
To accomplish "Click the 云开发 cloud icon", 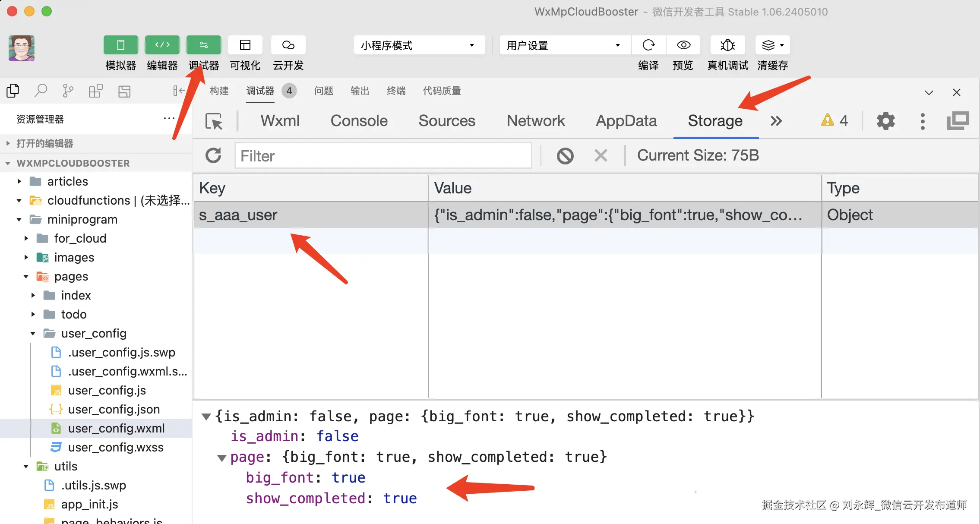I will 288,45.
